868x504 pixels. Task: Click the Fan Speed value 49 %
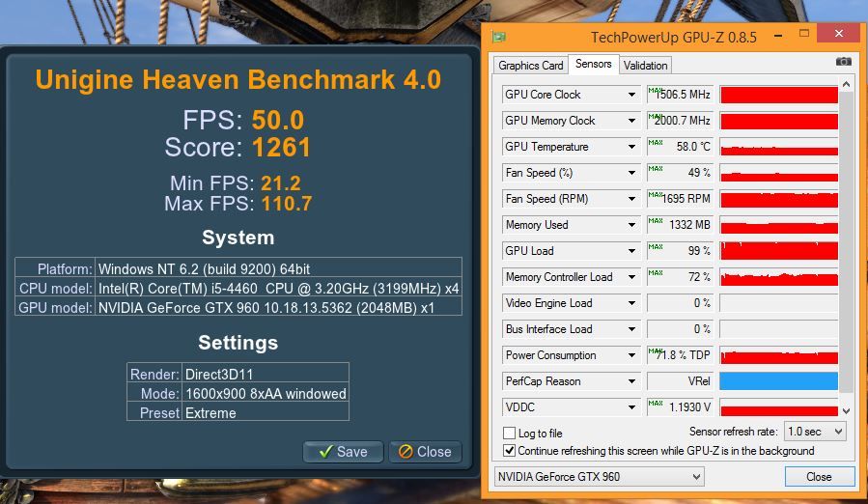(681, 173)
